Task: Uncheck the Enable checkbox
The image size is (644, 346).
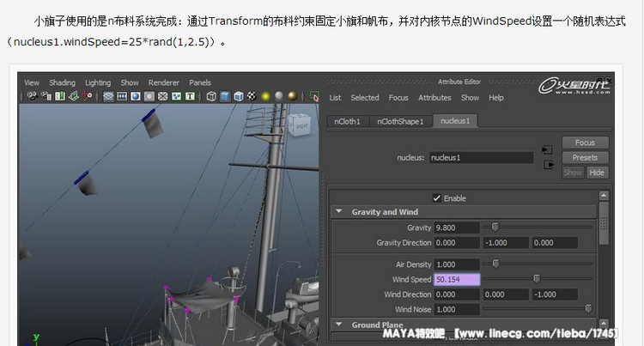Action: coord(436,198)
